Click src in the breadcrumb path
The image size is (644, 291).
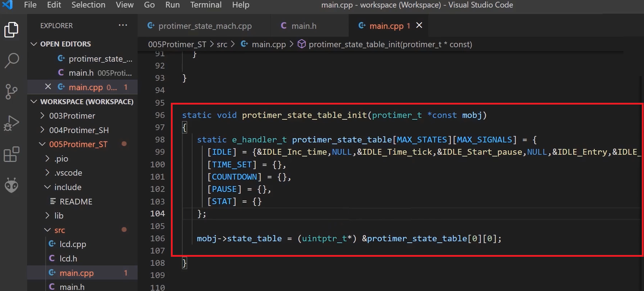click(x=222, y=44)
